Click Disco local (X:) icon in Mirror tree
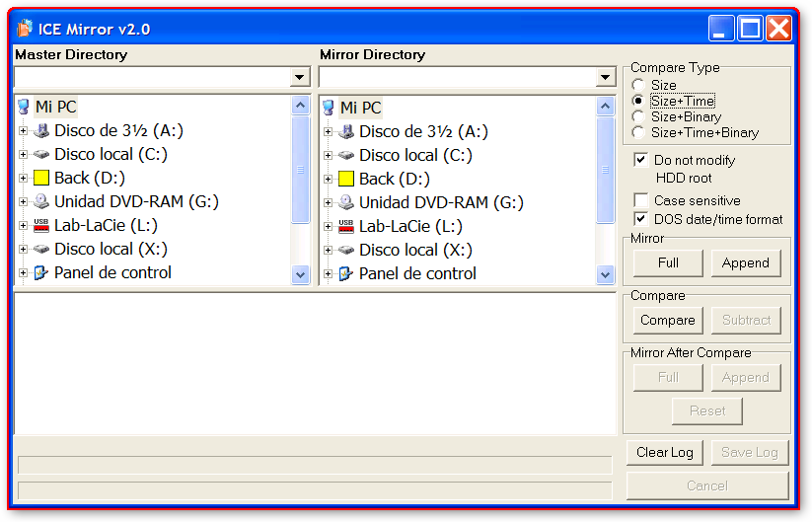Viewport: 812px width, 522px height. 345,250
